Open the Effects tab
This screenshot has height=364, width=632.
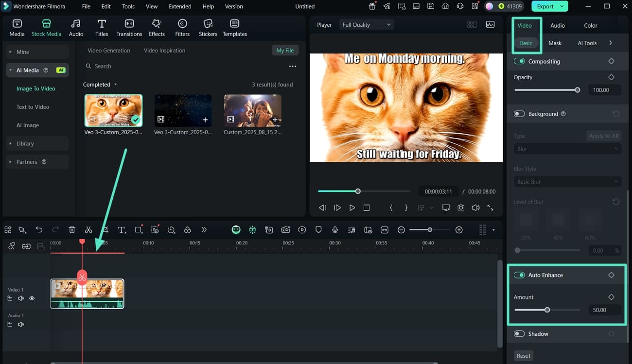157,28
